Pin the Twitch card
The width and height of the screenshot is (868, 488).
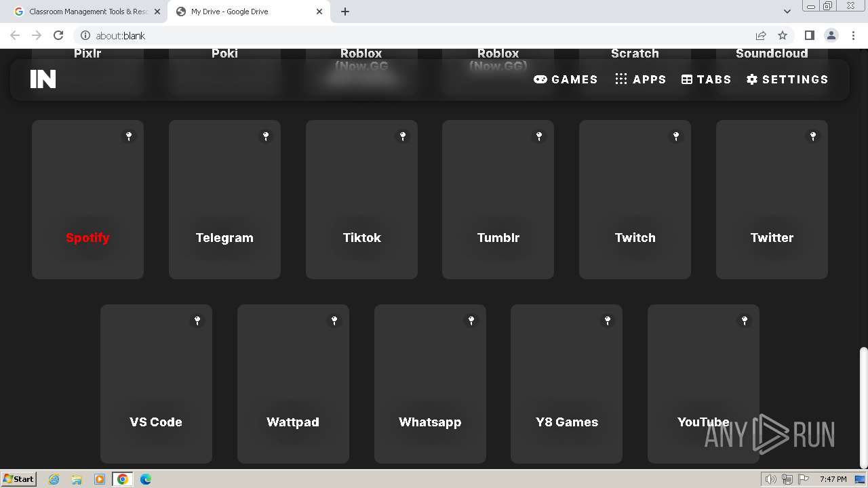pos(676,136)
